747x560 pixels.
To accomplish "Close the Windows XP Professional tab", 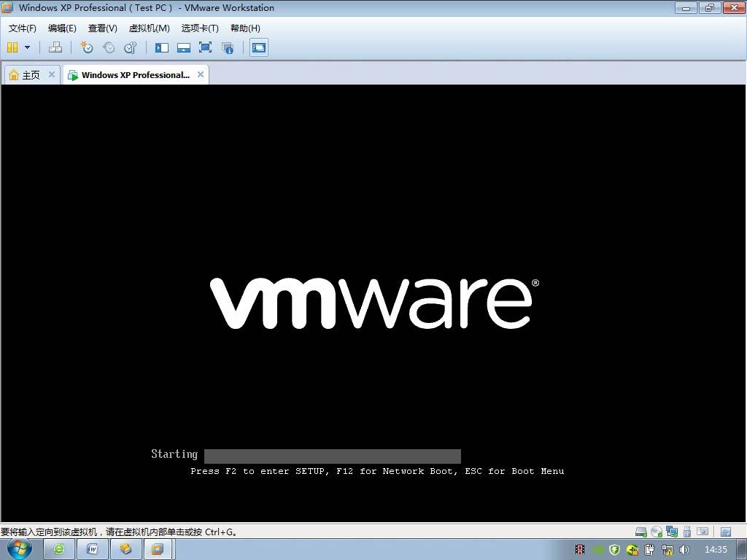I will [201, 74].
